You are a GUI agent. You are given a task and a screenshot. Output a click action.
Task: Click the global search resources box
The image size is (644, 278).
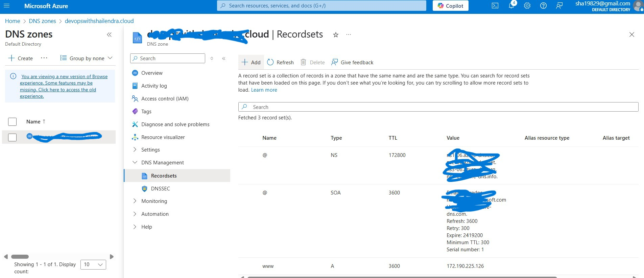coord(321,6)
